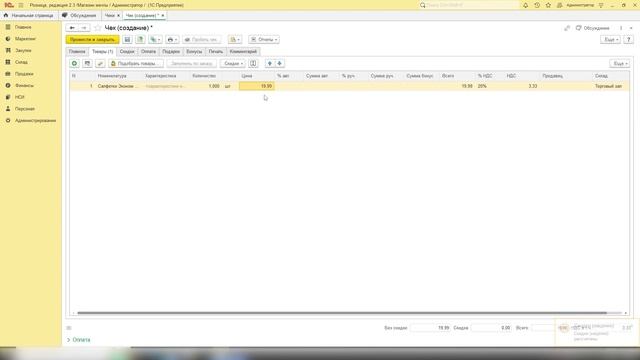The image size is (640, 360).
Task: Move row up with arrow
Action: tap(269, 64)
